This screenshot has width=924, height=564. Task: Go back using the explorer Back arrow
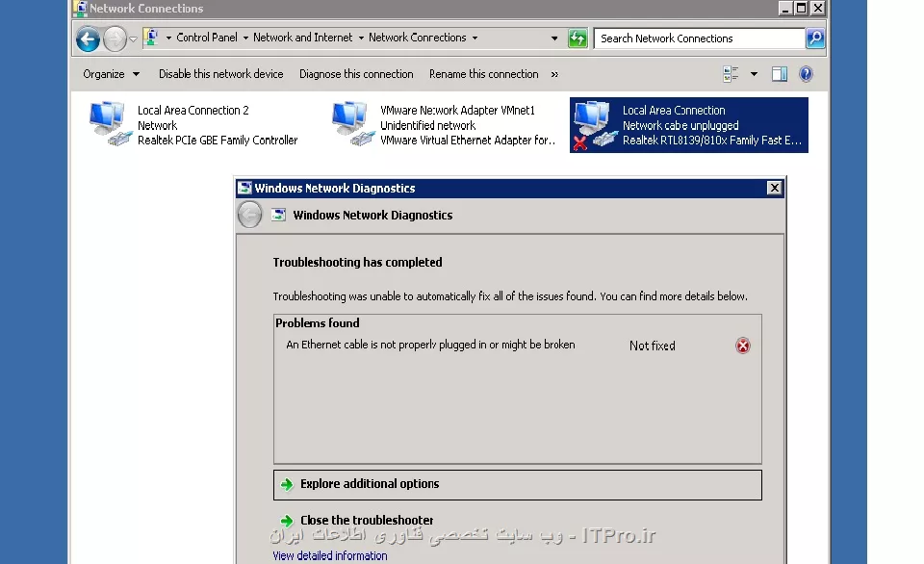88,38
